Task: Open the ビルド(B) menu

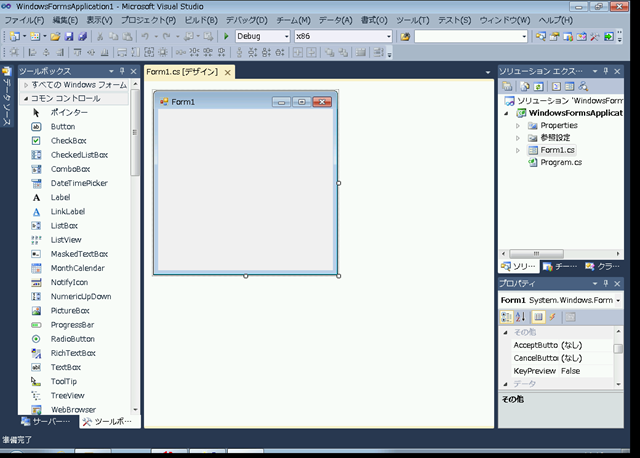Action: 201,20
